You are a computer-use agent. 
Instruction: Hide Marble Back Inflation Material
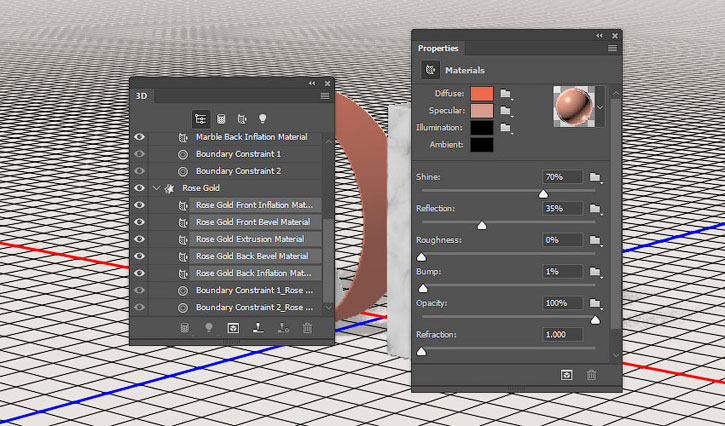(139, 137)
